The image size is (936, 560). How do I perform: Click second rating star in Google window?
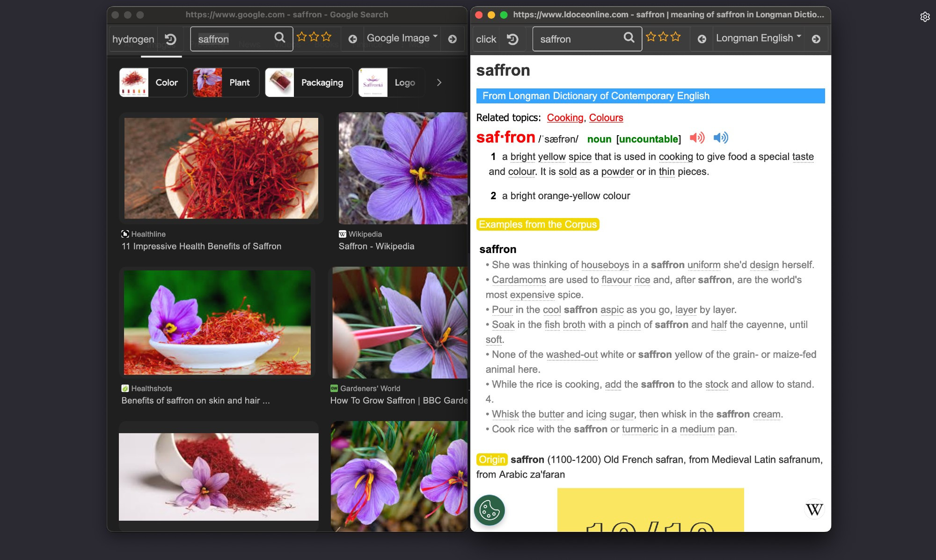(x=314, y=36)
